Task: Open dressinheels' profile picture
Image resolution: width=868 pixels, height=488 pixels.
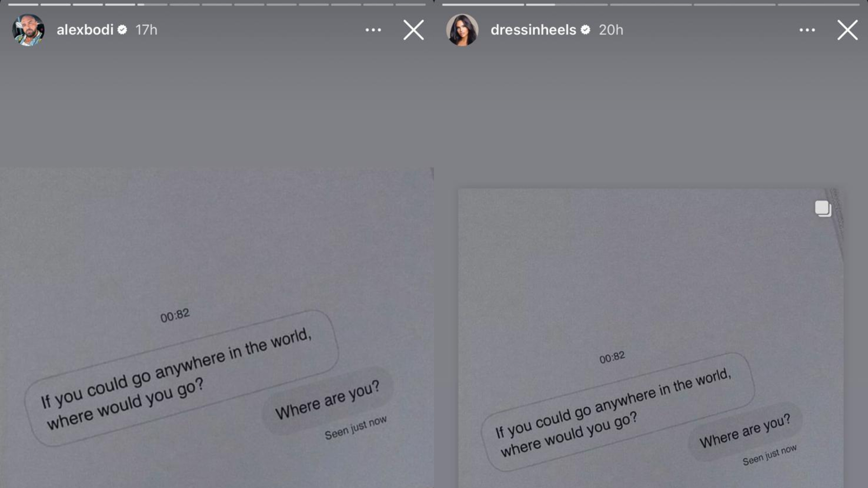Action: pyautogui.click(x=462, y=30)
